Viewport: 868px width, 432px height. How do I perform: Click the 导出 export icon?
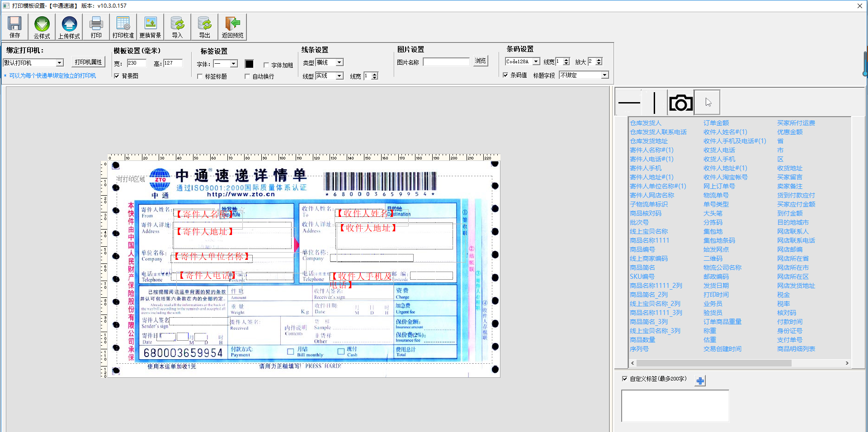pos(205,27)
